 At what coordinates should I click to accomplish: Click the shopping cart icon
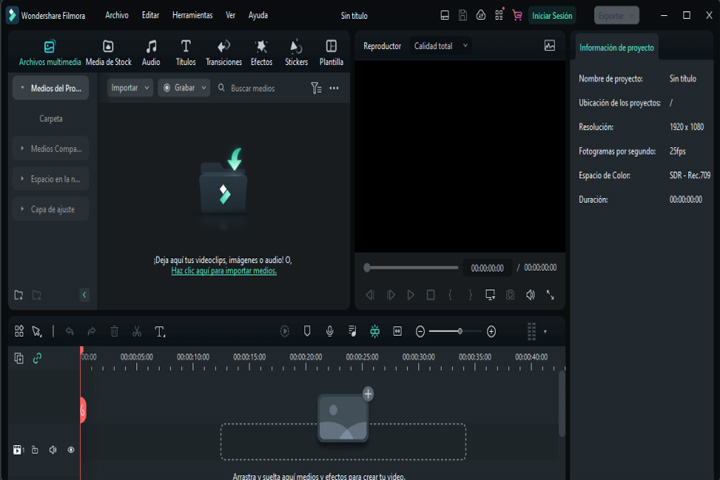point(518,16)
